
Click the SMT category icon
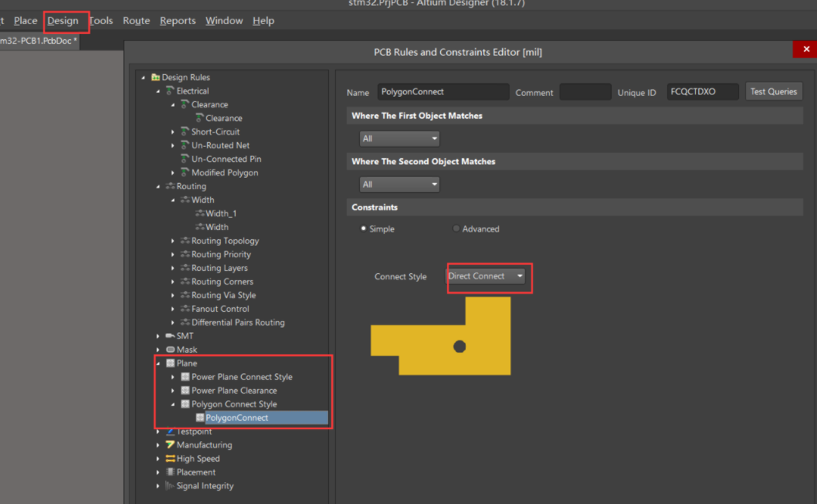170,336
